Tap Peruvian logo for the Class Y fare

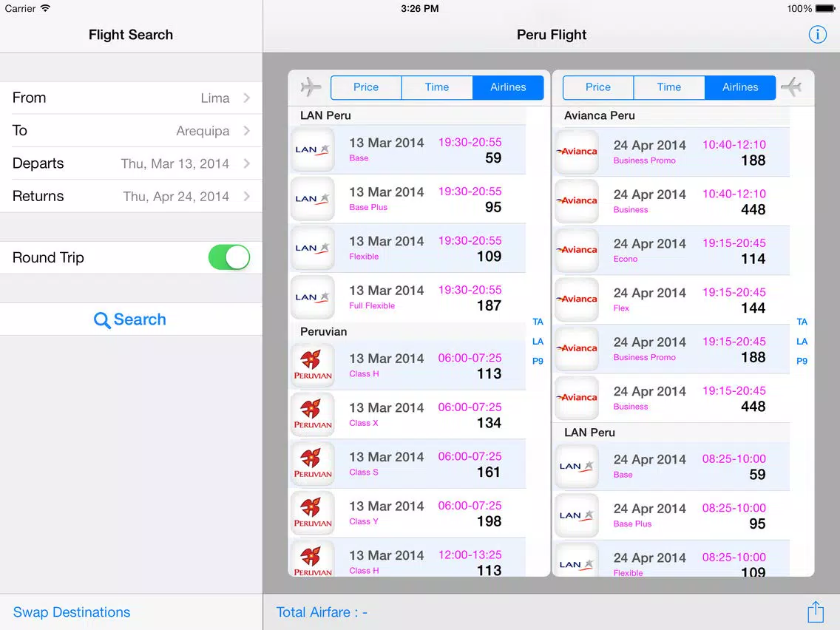click(312, 513)
